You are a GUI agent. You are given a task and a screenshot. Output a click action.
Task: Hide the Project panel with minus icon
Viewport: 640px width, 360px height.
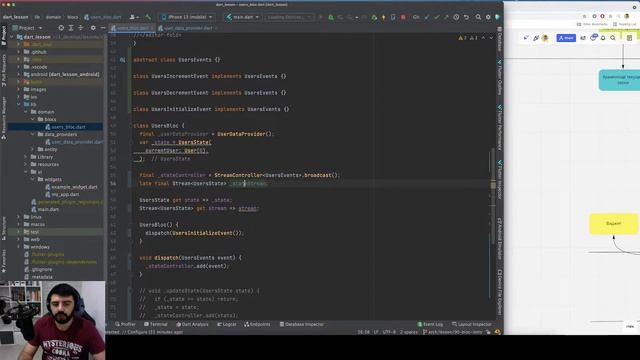[102, 28]
